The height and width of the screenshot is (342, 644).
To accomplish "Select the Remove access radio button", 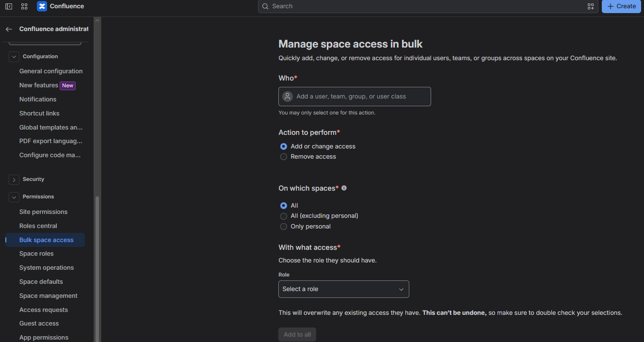I will tap(284, 157).
